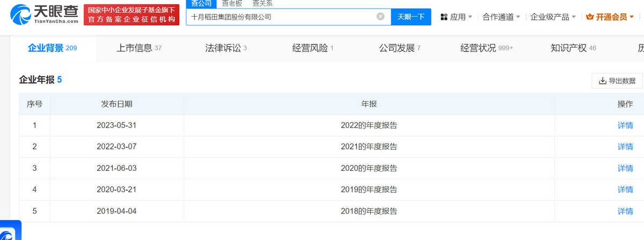Click the 序号 column header
The image size is (644, 240).
click(x=34, y=104)
